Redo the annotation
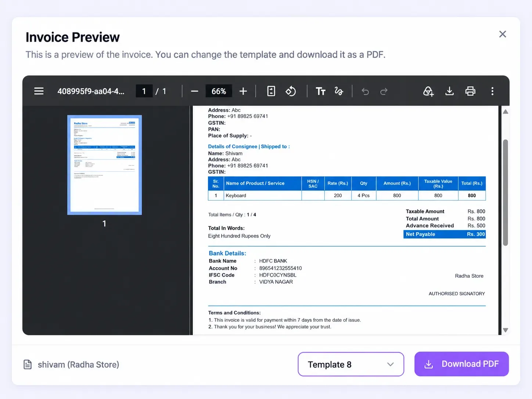This screenshot has height=399, width=532. pos(384,91)
